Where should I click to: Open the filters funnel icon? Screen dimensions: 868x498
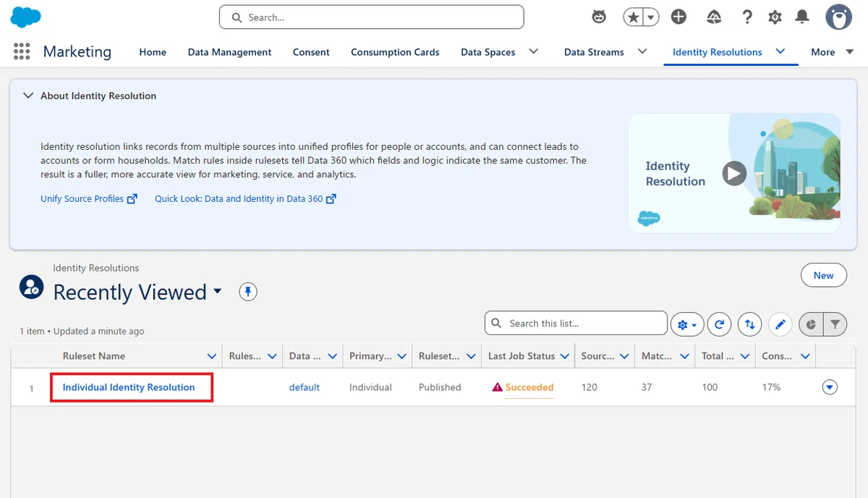835,325
